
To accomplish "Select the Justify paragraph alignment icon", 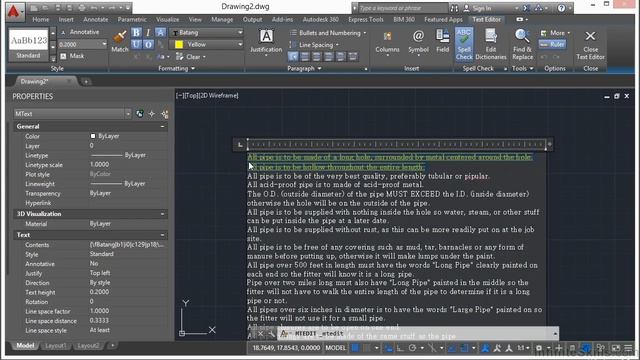I will point(340,56).
